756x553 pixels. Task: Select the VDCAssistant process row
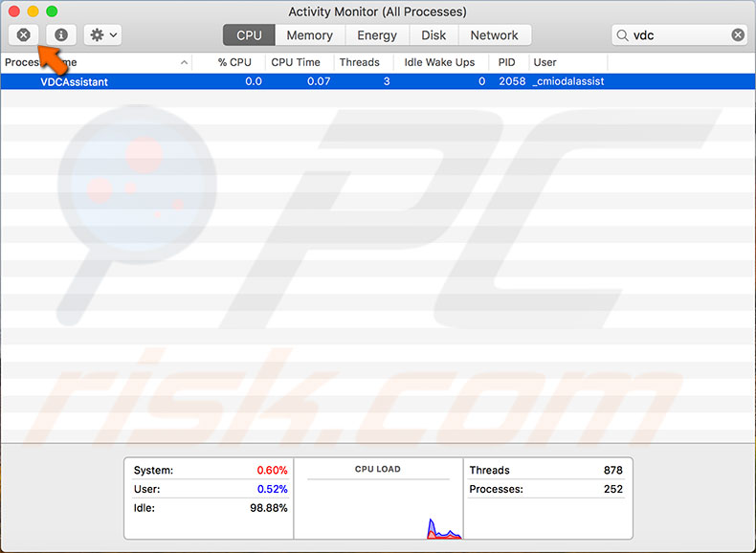pyautogui.click(x=378, y=81)
